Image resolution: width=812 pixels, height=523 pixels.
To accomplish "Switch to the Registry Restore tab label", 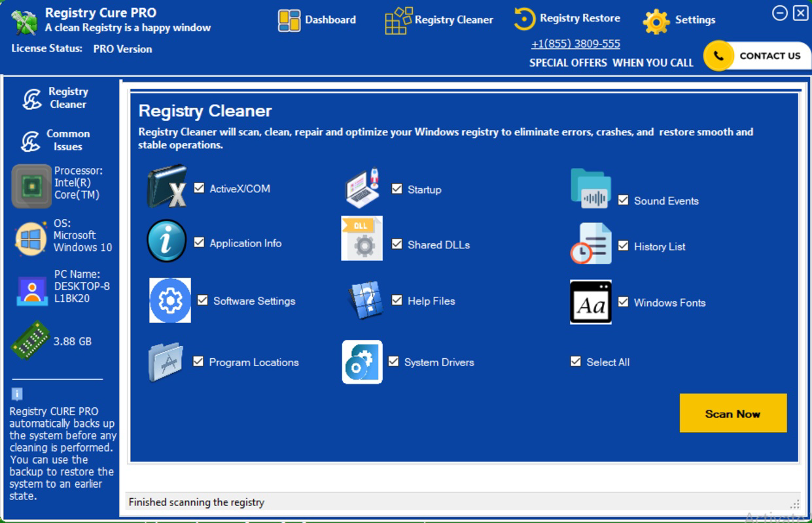I will 580,18.
